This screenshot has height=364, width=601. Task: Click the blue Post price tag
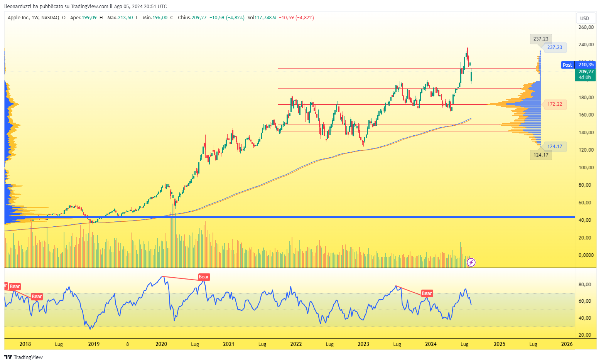click(x=567, y=65)
